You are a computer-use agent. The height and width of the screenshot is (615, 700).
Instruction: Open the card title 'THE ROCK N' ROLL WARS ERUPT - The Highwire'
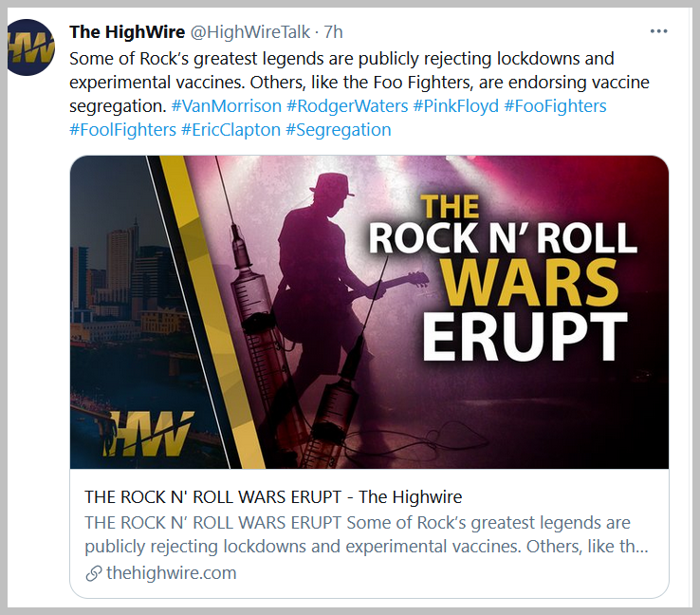pos(273,497)
